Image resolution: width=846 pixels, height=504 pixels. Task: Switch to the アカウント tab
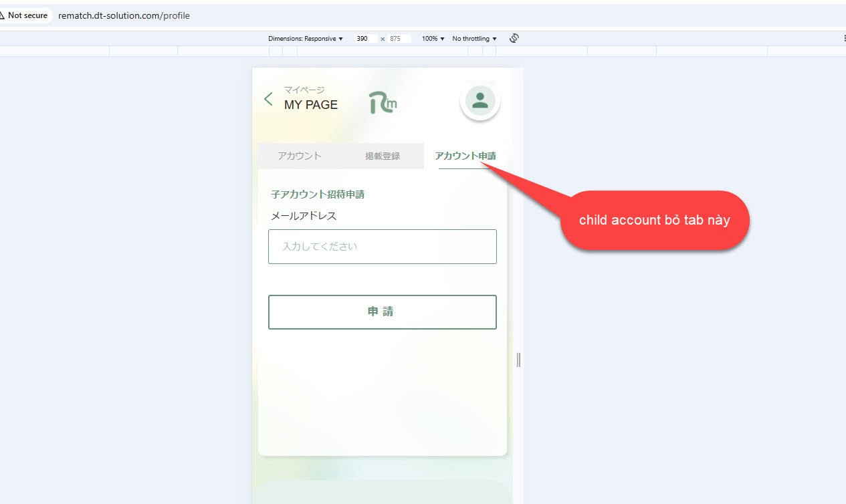pyautogui.click(x=300, y=156)
